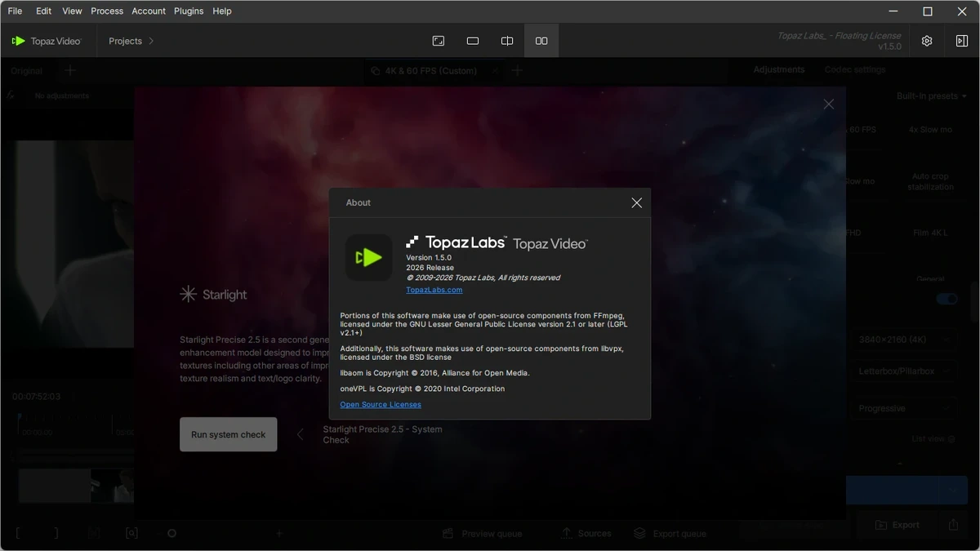Select the side-by-side view icon

541,41
